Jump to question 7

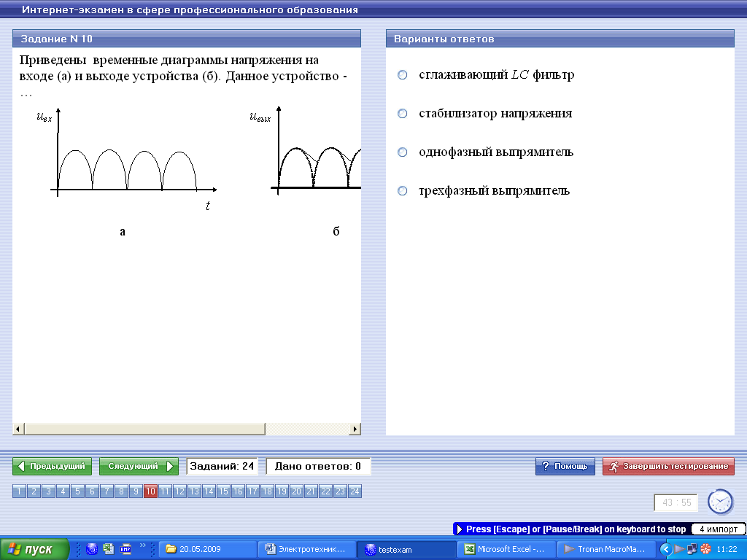coord(107,491)
